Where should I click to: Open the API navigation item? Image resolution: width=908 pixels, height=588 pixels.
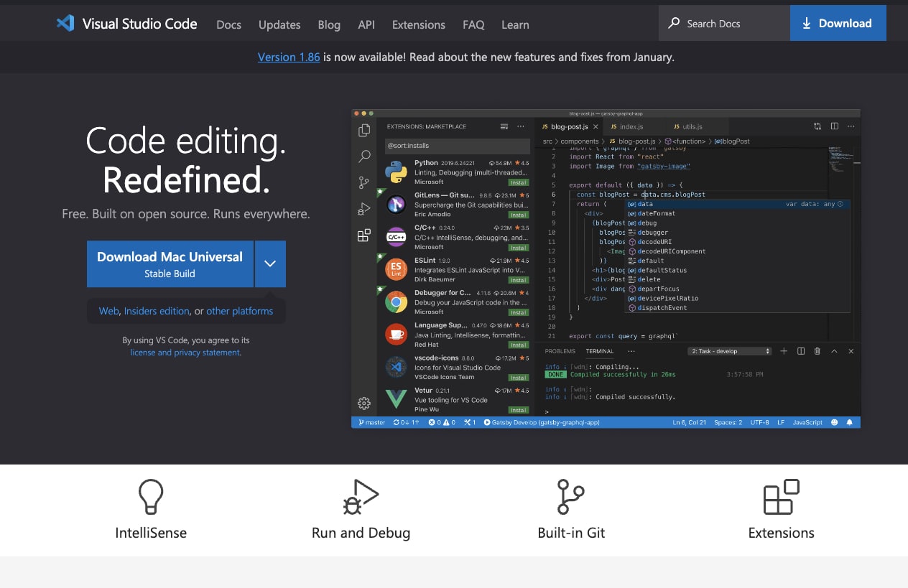coord(366,24)
